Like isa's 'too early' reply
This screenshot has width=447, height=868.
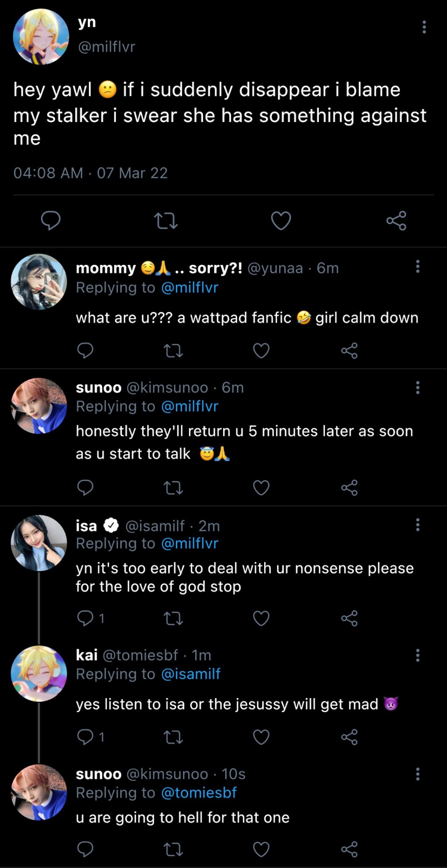(261, 618)
